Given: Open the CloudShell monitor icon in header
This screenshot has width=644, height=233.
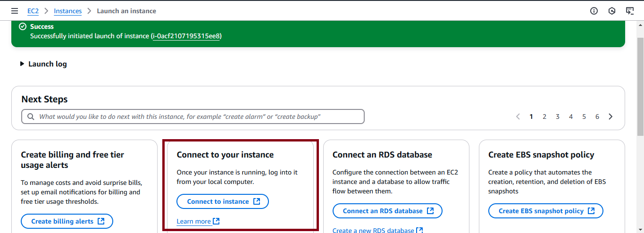Looking at the screenshot, I should [x=630, y=11].
